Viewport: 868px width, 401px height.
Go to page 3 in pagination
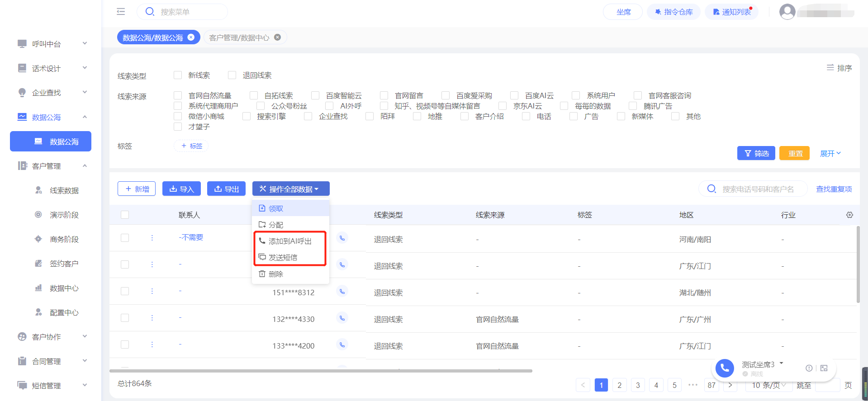click(638, 385)
